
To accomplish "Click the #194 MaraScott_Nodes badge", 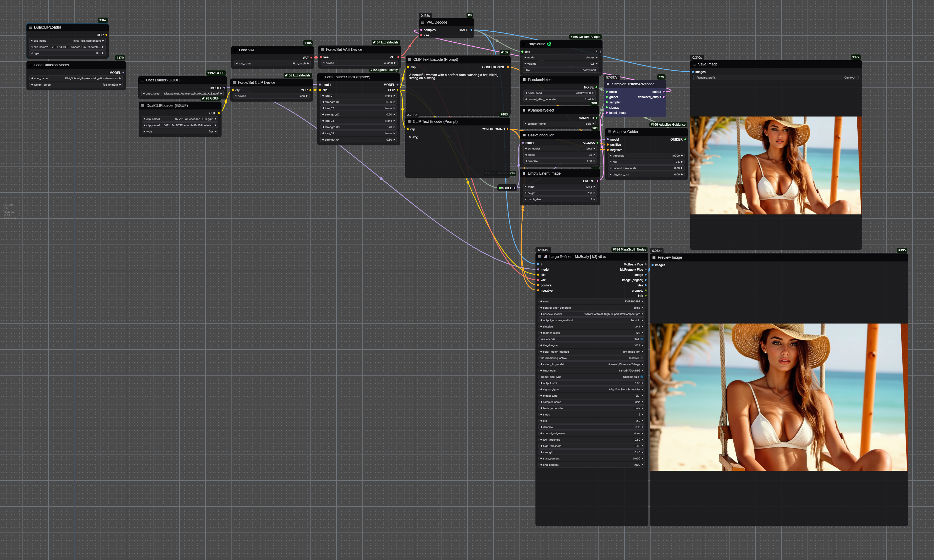I will [x=629, y=249].
